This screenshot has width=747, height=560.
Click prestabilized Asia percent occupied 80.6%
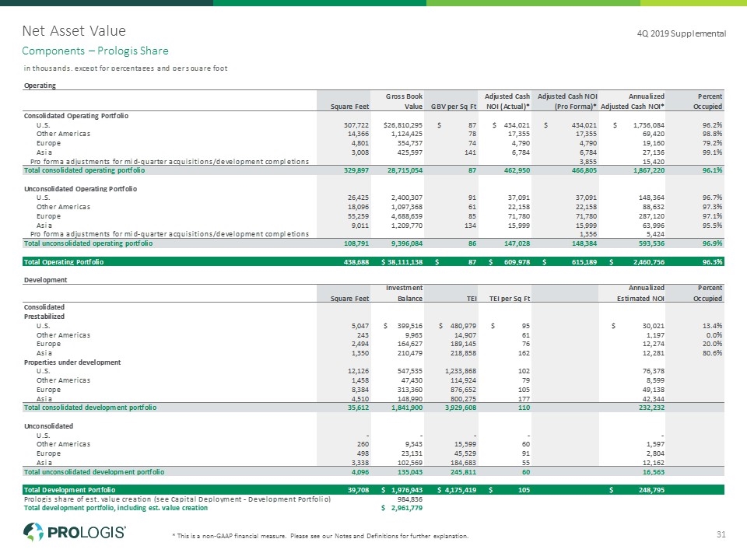click(712, 353)
